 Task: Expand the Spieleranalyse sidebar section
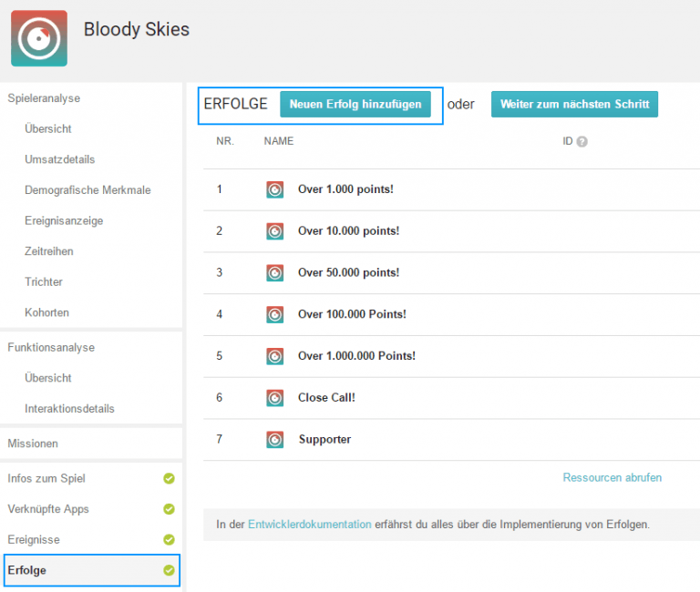(45, 97)
